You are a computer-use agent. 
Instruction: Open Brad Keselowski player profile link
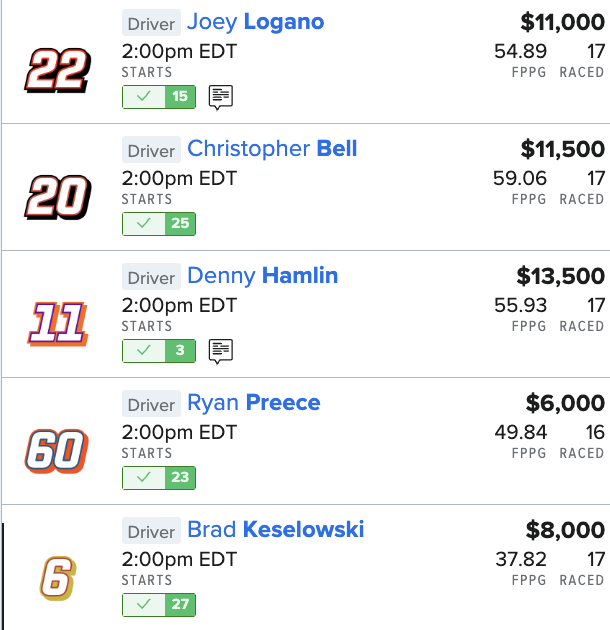tap(275, 530)
